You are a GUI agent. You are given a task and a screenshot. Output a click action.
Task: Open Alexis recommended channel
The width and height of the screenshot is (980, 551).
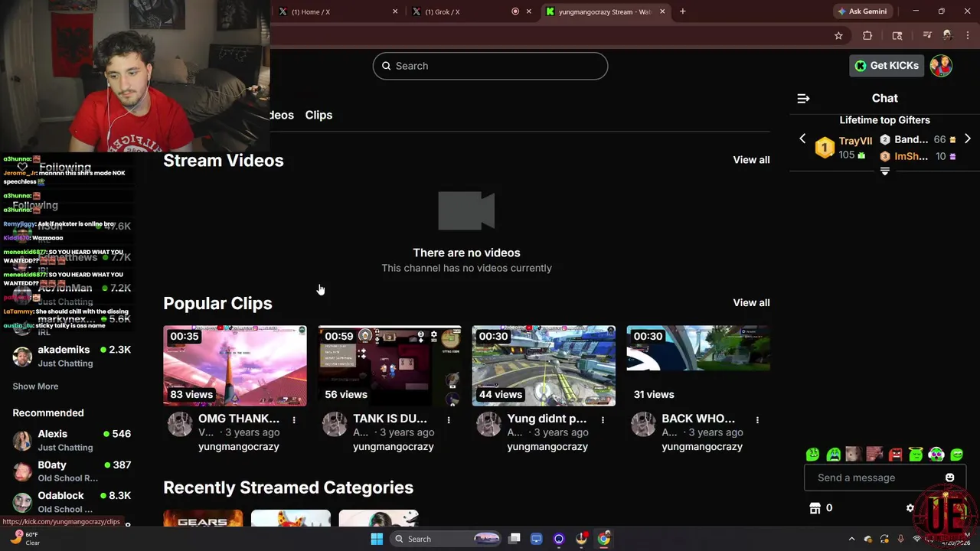[72, 440]
